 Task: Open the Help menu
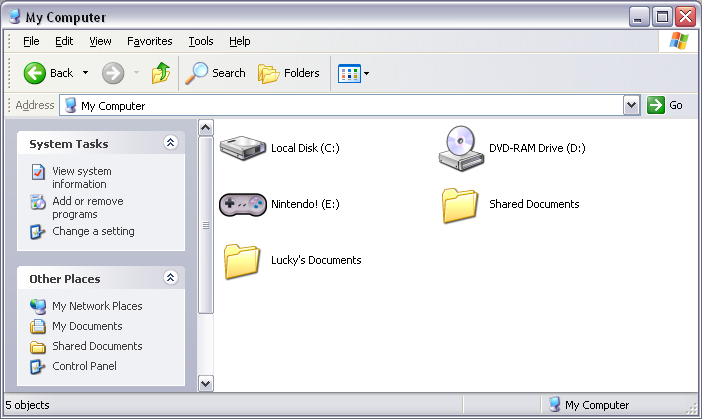(x=240, y=41)
